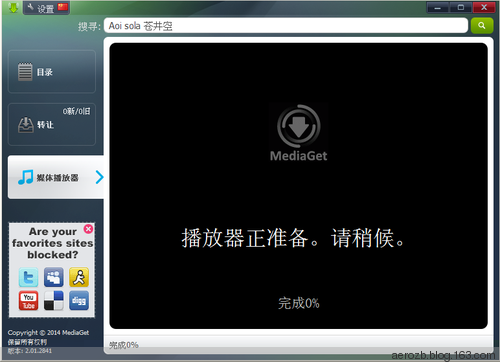Click the MediaGet logo in player area
The image size is (500, 362).
pyautogui.click(x=299, y=133)
